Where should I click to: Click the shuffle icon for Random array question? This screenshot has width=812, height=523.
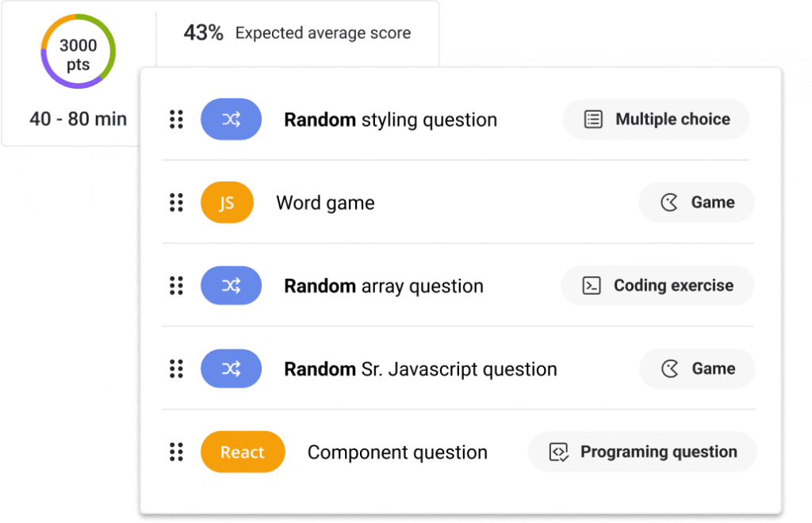231,286
